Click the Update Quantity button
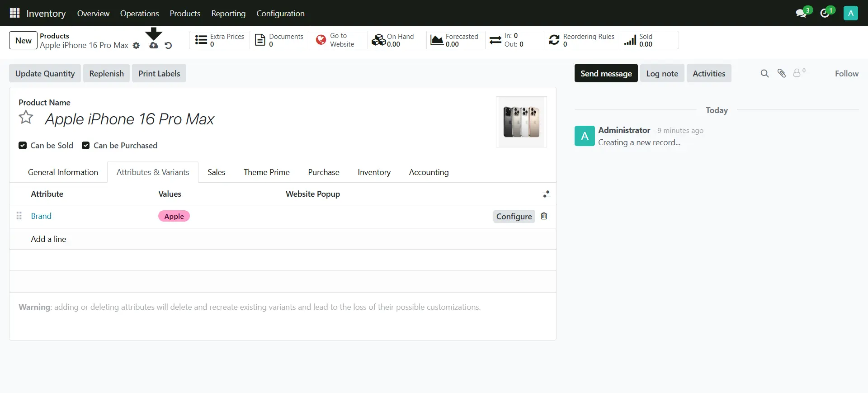Viewport: 868px width, 393px height. pyautogui.click(x=45, y=74)
